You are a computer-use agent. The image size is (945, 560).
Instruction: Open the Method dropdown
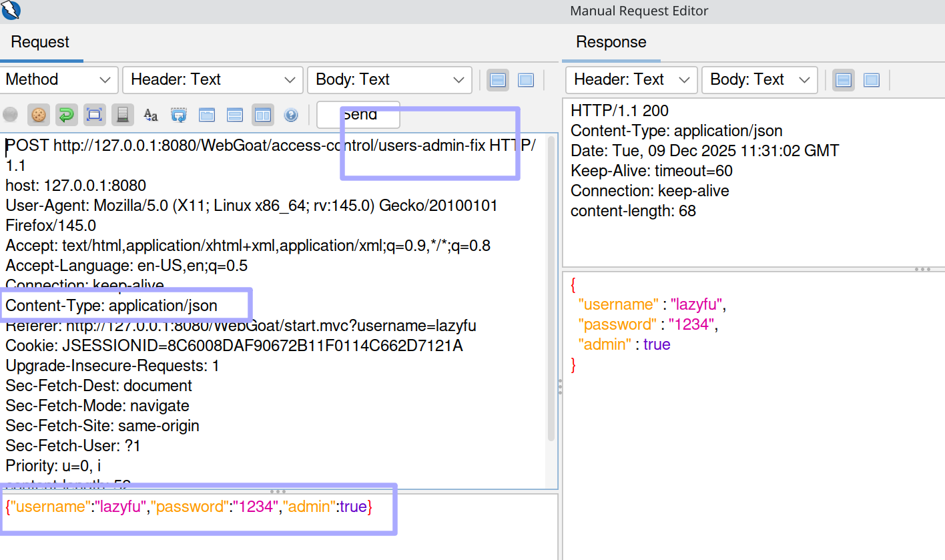[59, 79]
